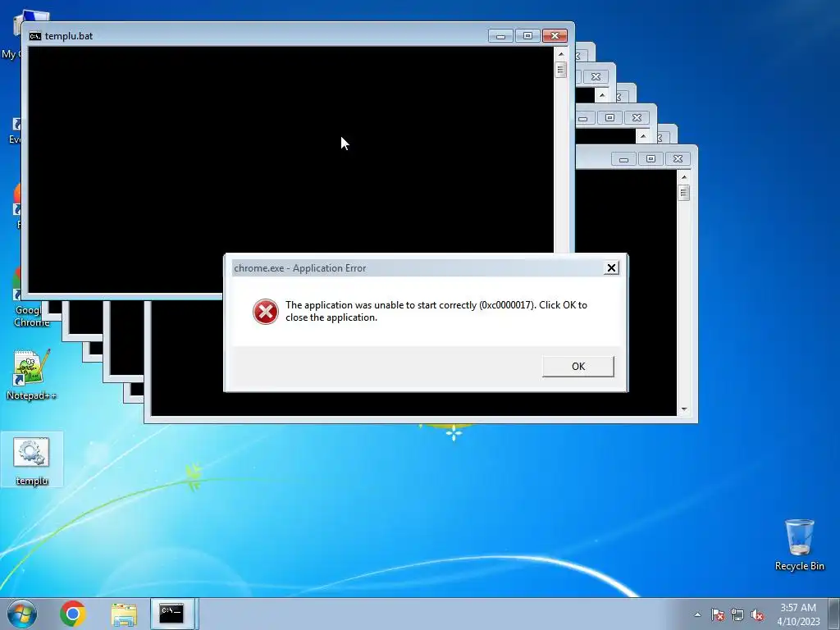
Task: Select the command prompt taskbar button
Action: [x=172, y=614]
